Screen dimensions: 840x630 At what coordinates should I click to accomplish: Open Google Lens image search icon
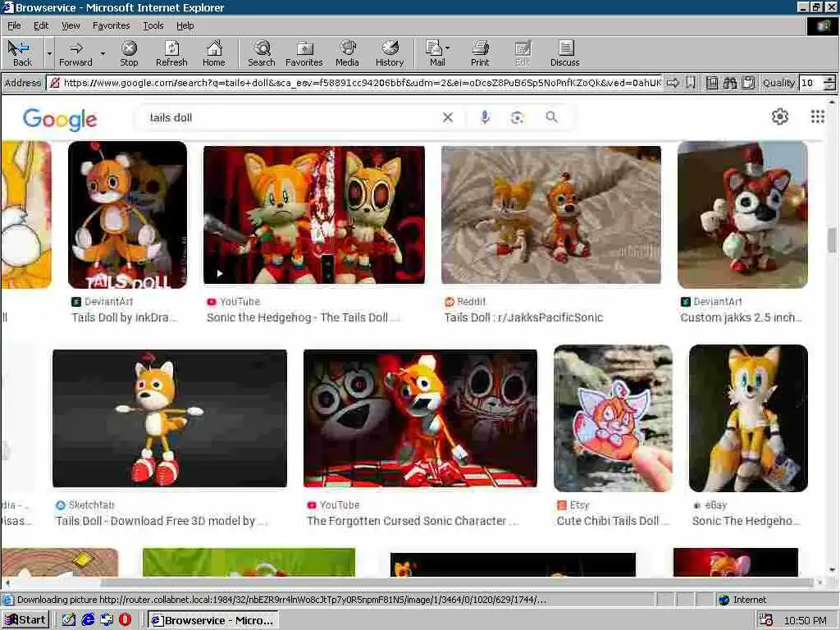517,117
